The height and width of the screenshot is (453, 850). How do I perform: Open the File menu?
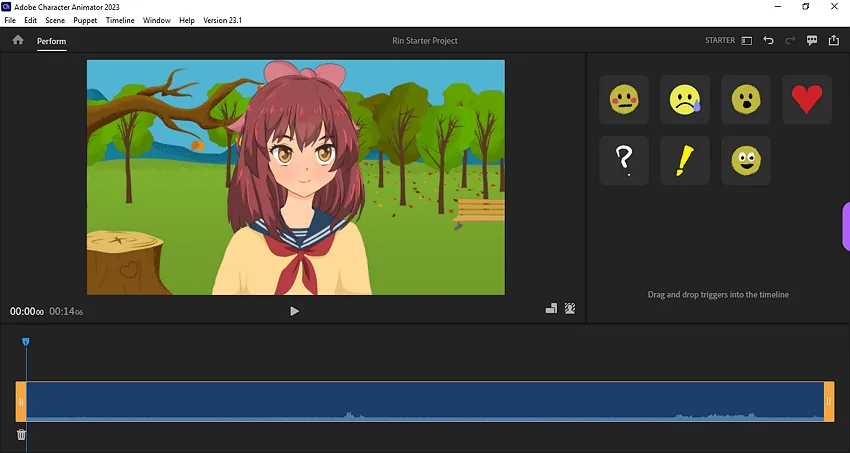click(x=10, y=20)
